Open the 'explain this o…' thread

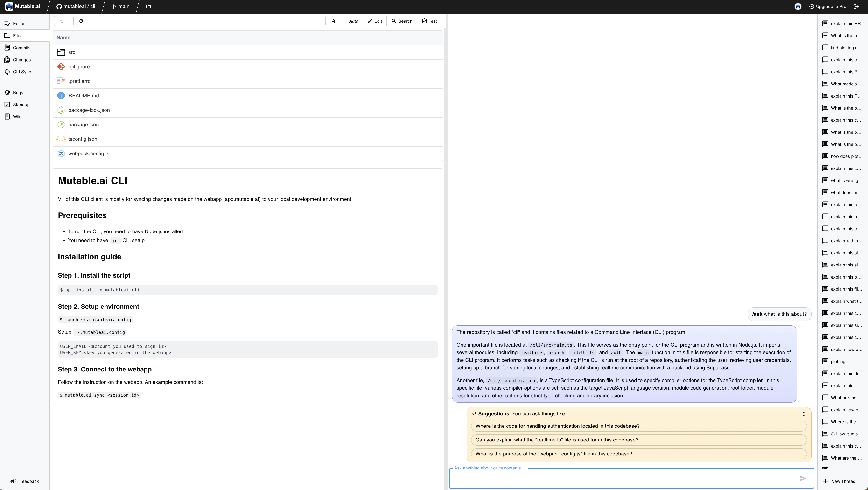842,277
